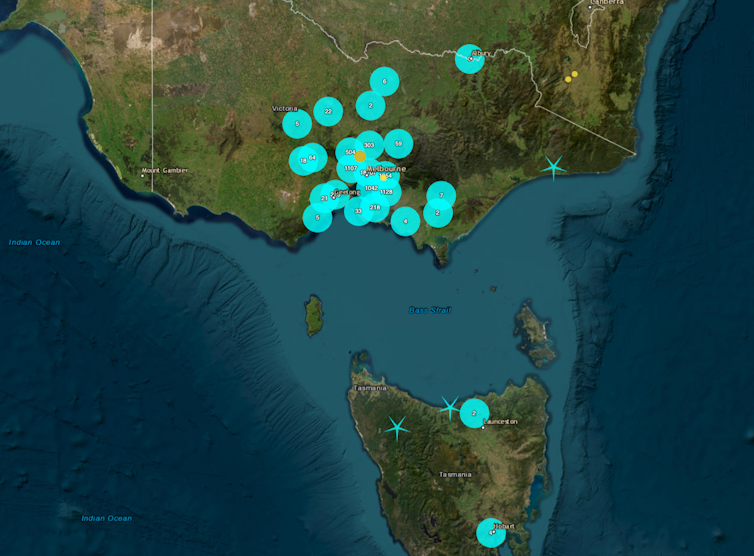This screenshot has width=754, height=556.
Task: Select the 303 cluster north of Melbourne
Action: (x=369, y=146)
